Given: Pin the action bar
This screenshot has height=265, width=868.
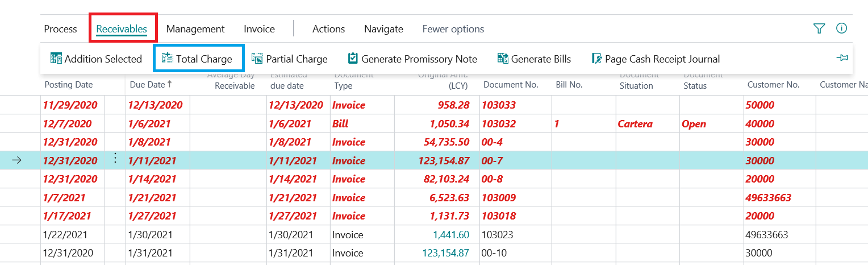Looking at the screenshot, I should click(842, 58).
